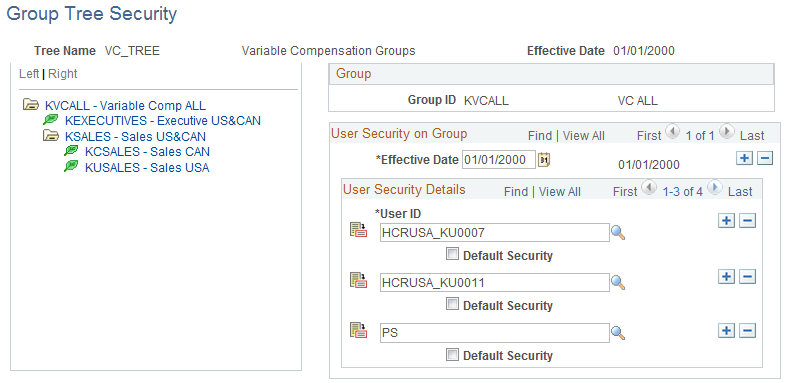
Task: Enable Default Security for PS user
Action: point(452,355)
